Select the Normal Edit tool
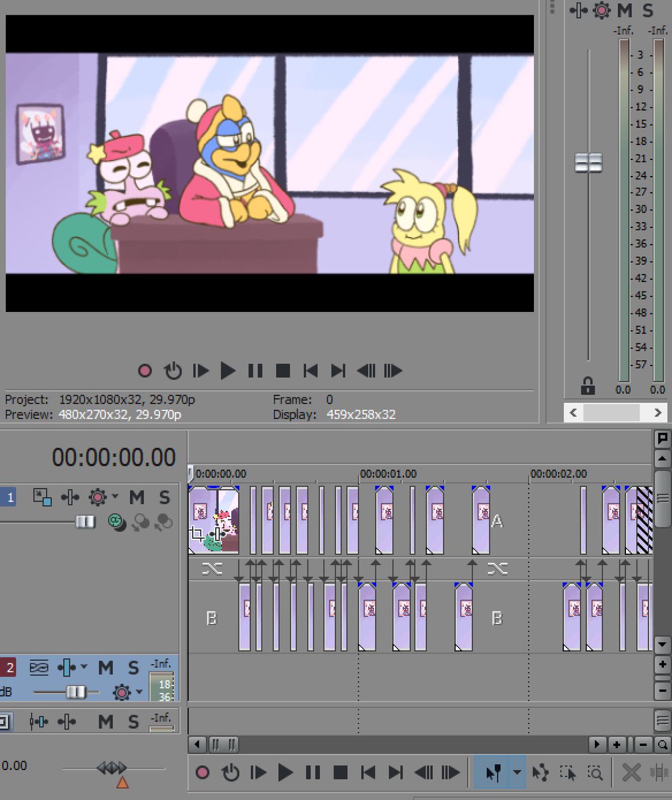 (493, 773)
